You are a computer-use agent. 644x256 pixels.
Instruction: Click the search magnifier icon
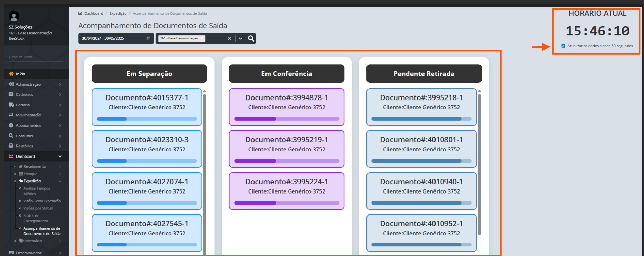(x=251, y=38)
